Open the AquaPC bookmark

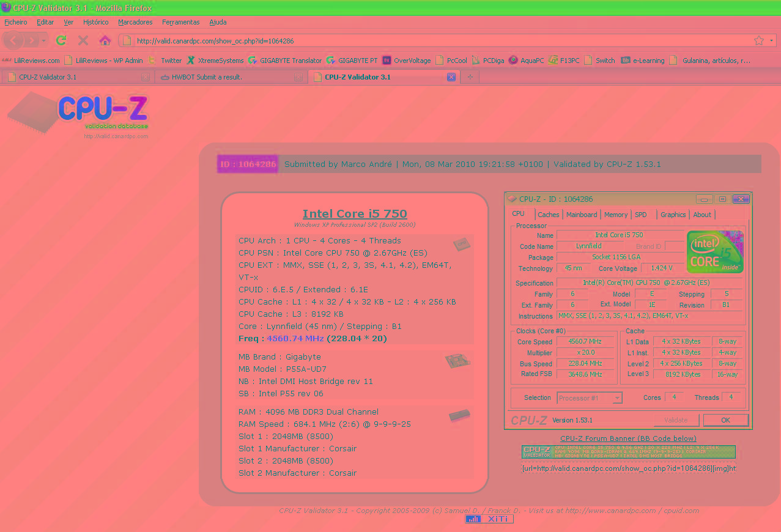[x=527, y=61]
